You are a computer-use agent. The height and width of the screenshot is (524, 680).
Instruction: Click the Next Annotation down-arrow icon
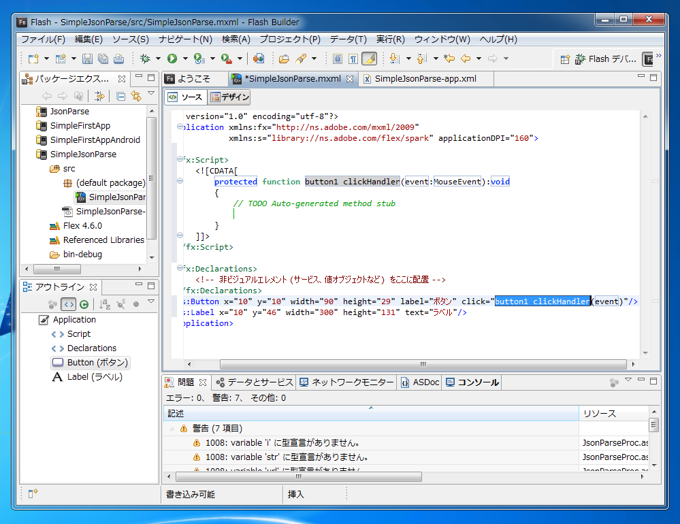(x=394, y=59)
